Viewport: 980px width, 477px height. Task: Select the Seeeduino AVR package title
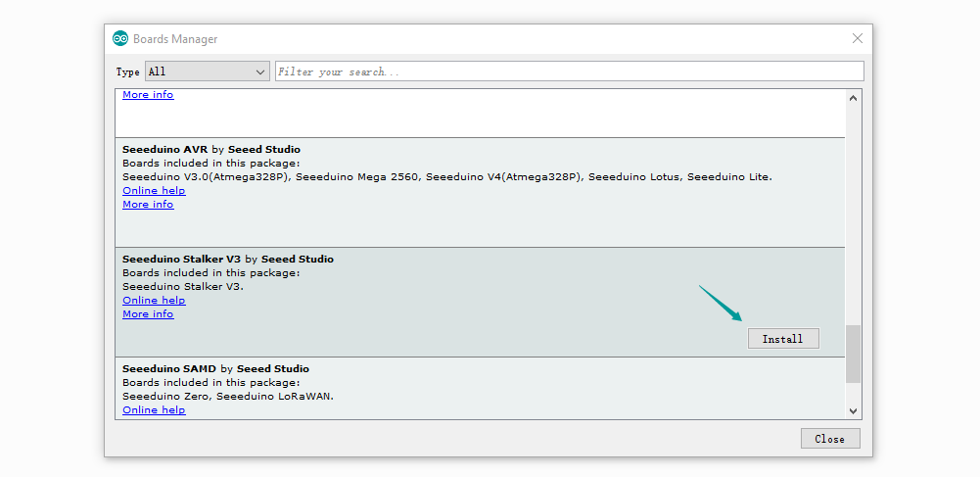pos(165,150)
